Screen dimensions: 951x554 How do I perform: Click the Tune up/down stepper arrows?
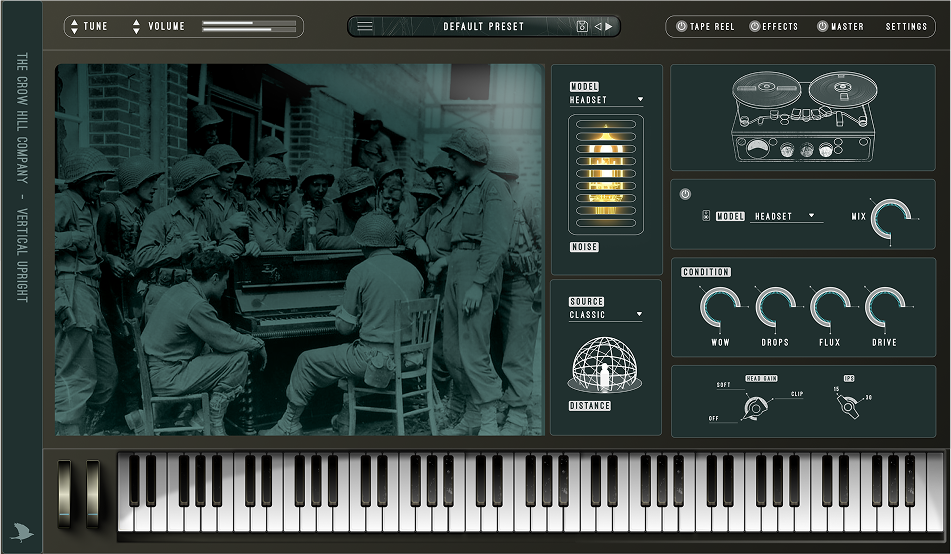tap(74, 26)
